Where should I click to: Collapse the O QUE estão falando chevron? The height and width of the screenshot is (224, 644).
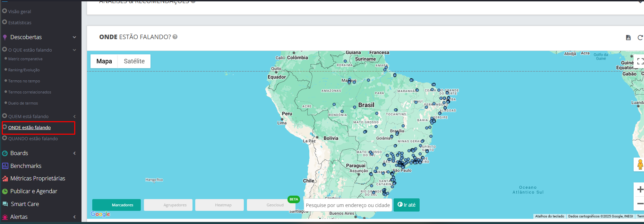[74, 50]
